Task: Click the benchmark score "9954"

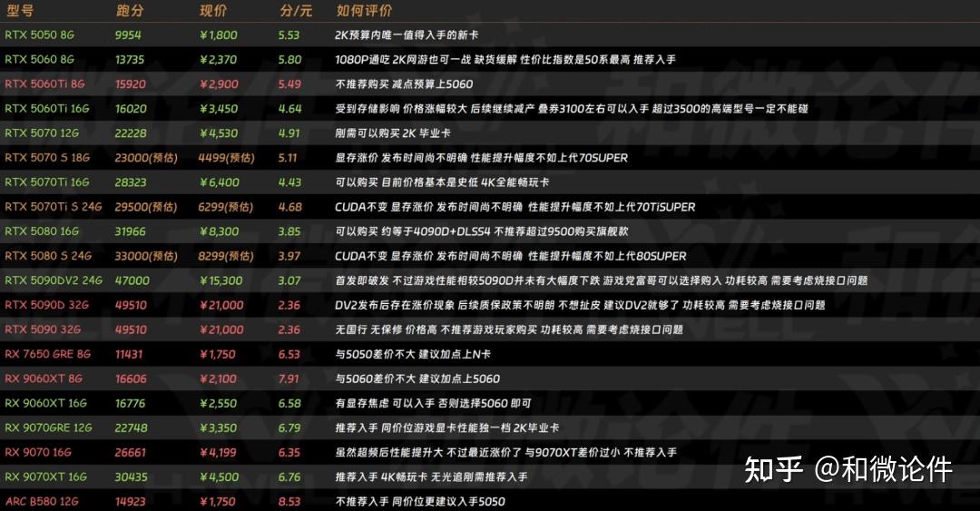Action: (128, 35)
